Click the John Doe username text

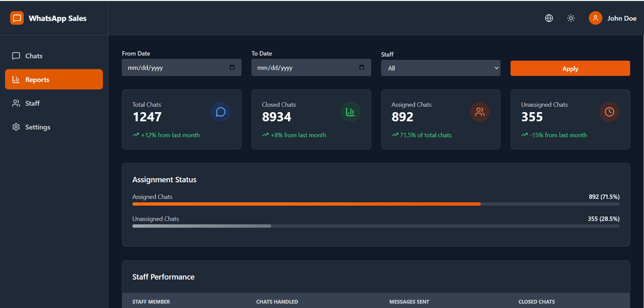pyautogui.click(x=621, y=19)
